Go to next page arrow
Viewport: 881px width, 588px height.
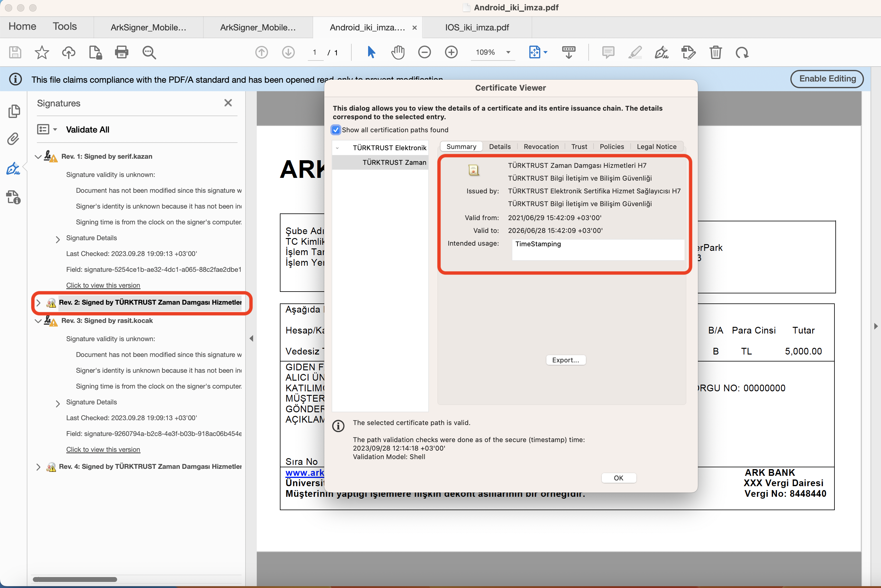(x=288, y=52)
